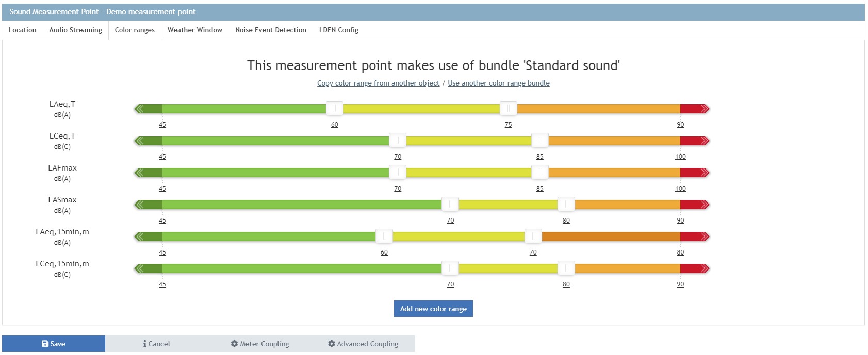This screenshot has height=355, width=868.
Task: Open the Audio Streaming tab
Action: click(x=75, y=30)
